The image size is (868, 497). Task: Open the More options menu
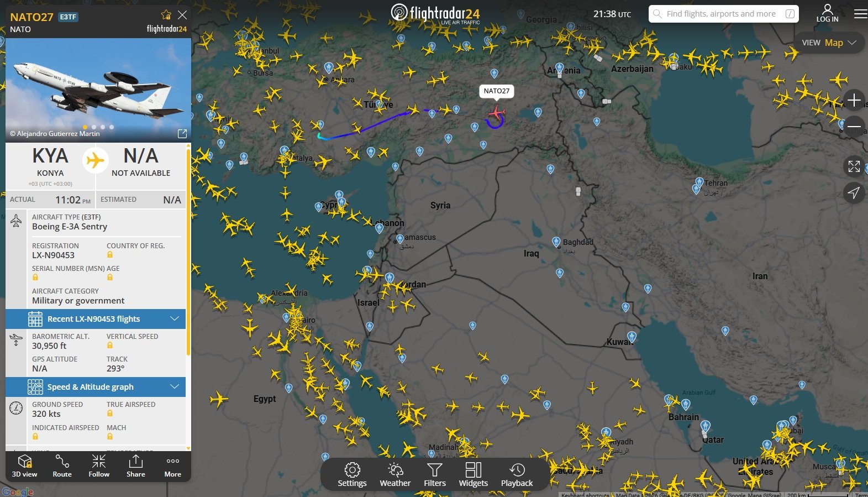pos(173,466)
